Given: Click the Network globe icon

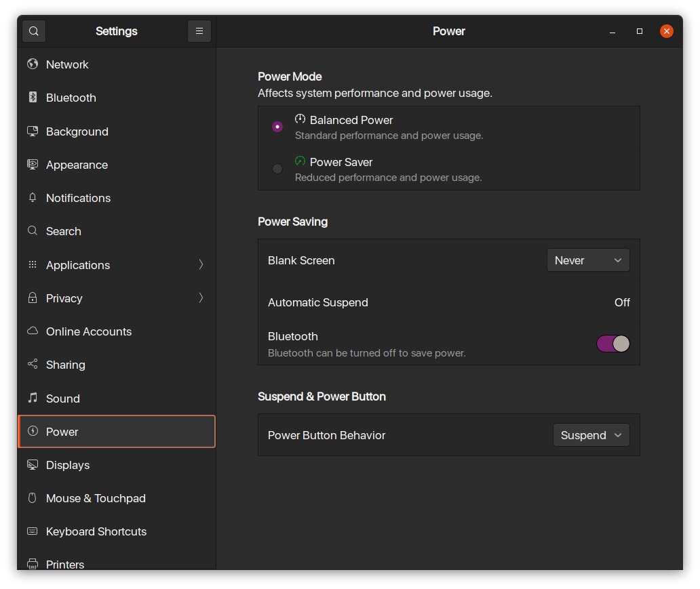Looking at the screenshot, I should tap(32, 64).
